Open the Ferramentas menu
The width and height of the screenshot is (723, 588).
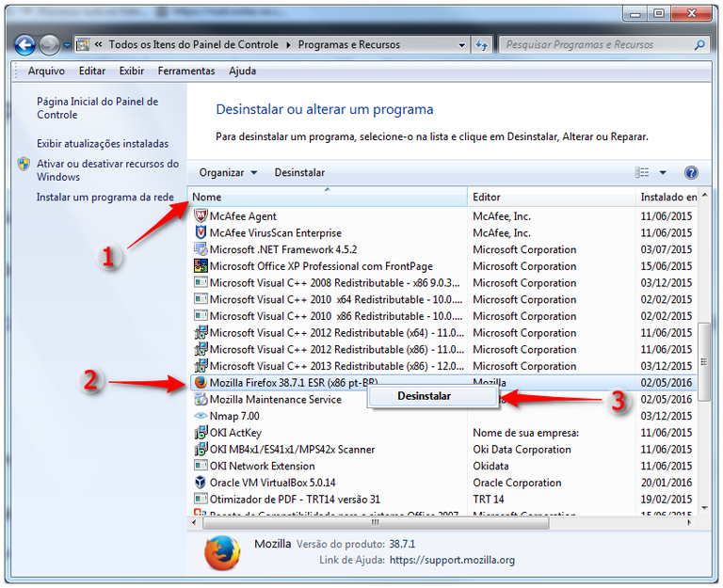(186, 72)
